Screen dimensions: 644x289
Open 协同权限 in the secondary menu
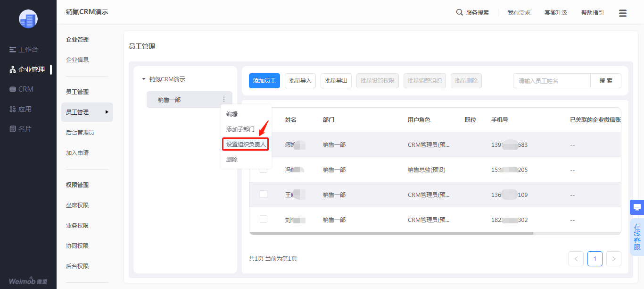(77, 246)
